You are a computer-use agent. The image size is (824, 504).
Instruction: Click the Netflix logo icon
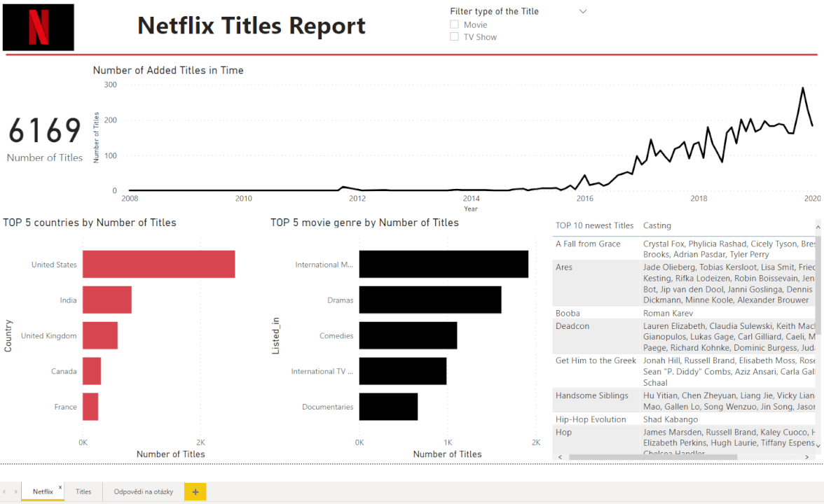click(x=38, y=27)
